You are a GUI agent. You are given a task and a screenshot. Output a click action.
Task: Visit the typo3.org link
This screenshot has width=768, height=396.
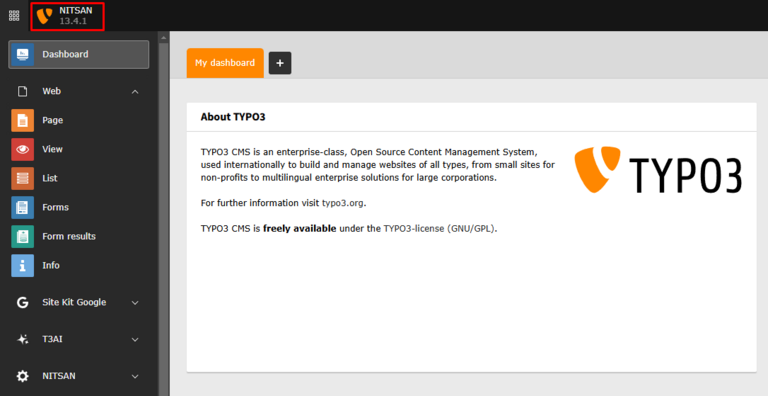point(343,203)
